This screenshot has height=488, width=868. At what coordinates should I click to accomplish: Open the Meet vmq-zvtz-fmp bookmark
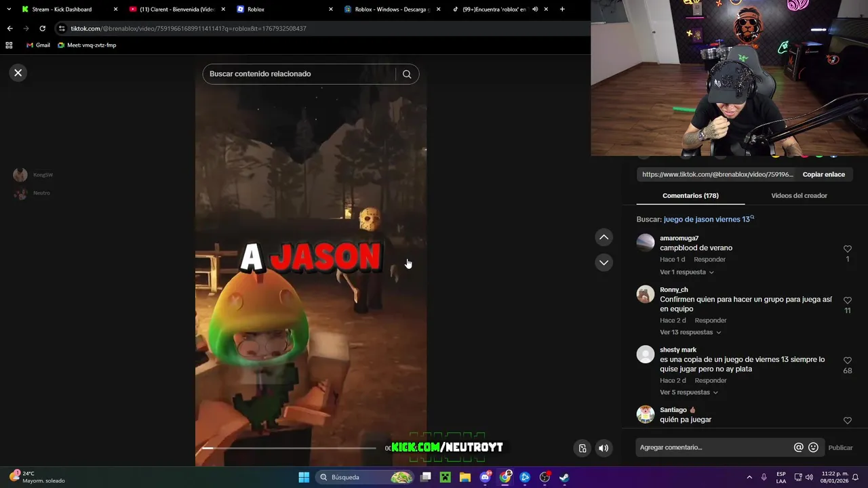87,45
